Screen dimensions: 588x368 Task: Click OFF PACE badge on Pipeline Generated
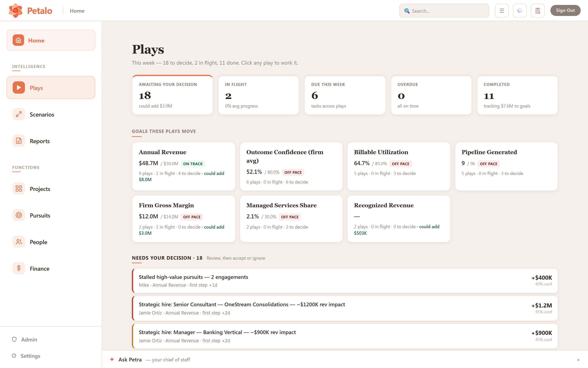(488, 164)
